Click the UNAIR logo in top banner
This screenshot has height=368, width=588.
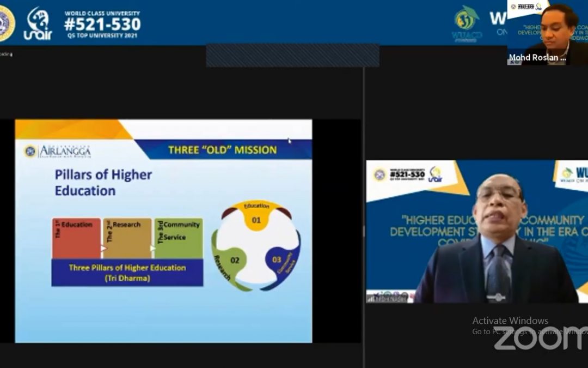[x=38, y=25]
